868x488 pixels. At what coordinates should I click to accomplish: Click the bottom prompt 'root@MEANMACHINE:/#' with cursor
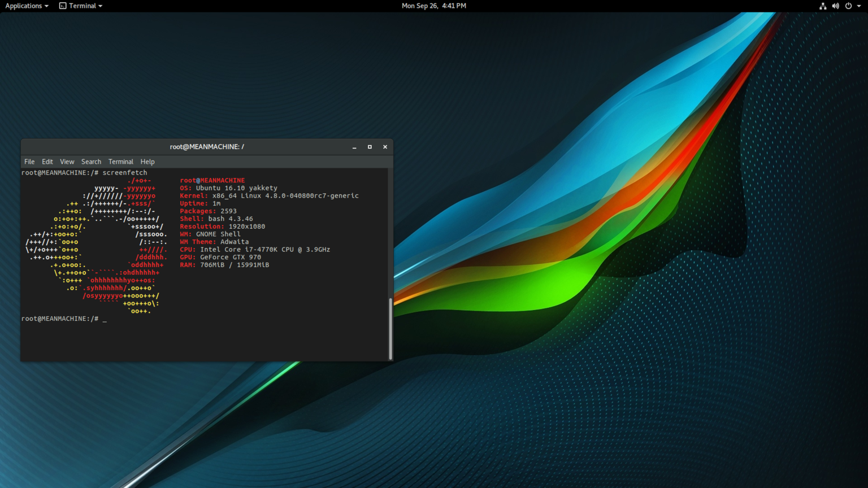64,319
